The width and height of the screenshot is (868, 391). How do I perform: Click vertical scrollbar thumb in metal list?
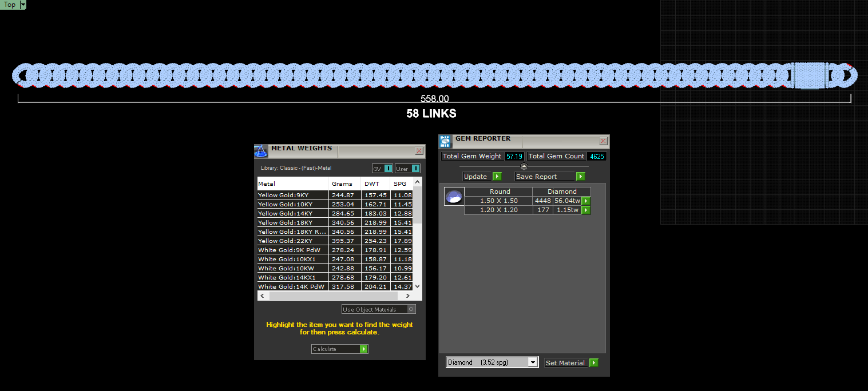417,205
